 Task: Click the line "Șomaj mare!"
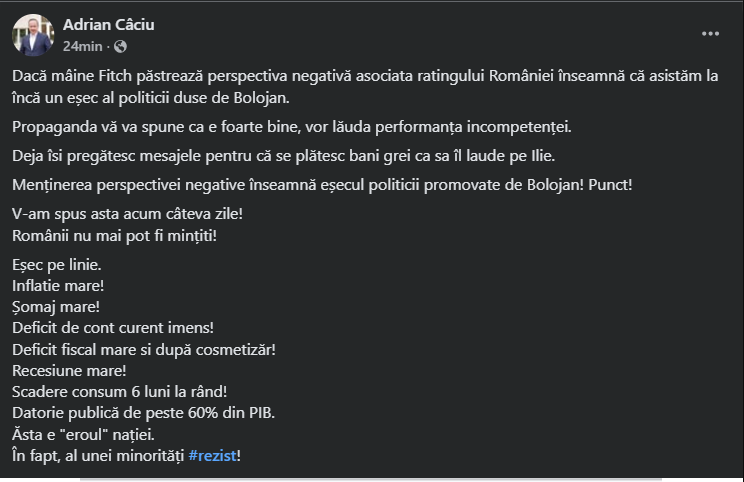pos(55,306)
